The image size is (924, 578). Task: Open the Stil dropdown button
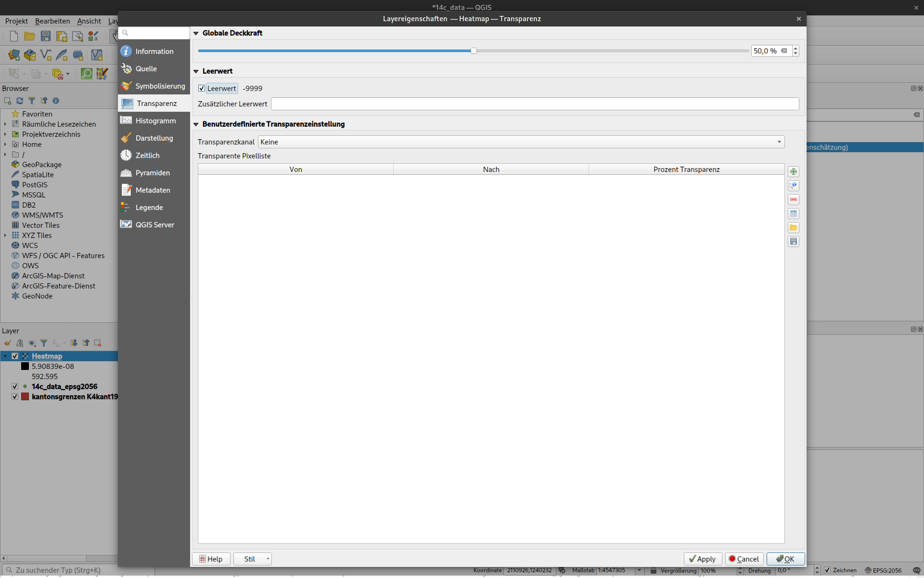click(253, 559)
